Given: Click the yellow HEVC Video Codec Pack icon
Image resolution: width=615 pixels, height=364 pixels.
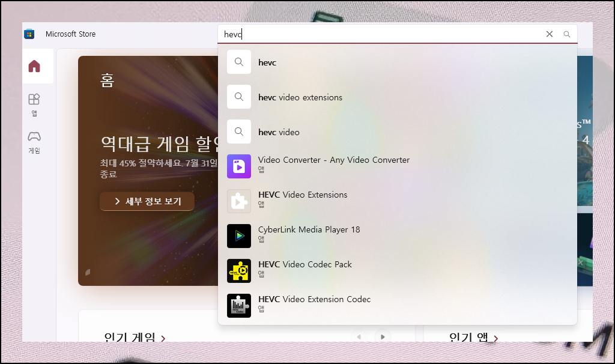Looking at the screenshot, I should pyautogui.click(x=239, y=271).
